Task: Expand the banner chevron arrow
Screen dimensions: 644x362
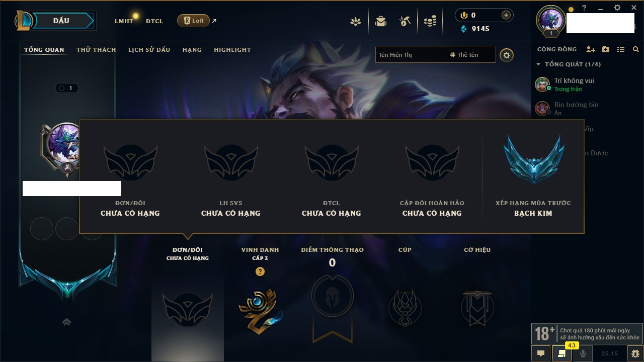Action: (66, 322)
